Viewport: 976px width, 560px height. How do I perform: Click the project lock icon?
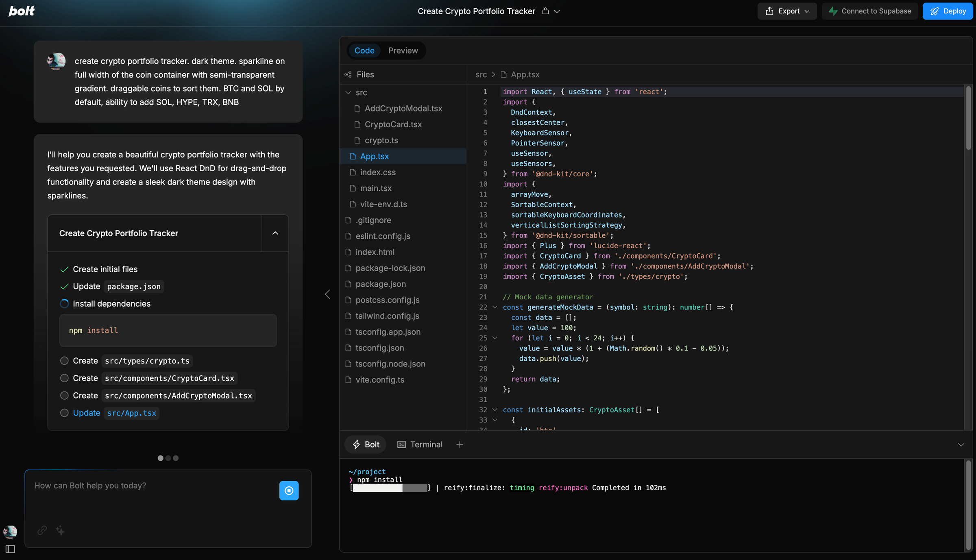[x=545, y=11]
